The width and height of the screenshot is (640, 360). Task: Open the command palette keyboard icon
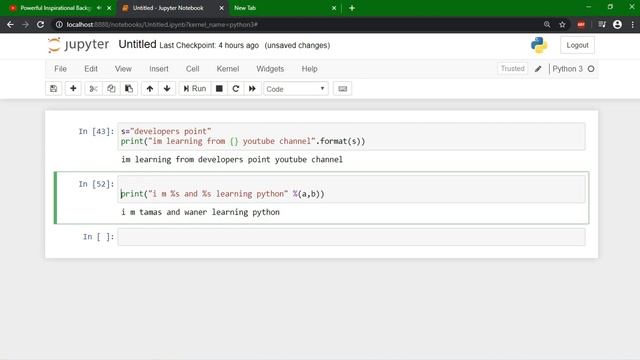[x=342, y=89]
